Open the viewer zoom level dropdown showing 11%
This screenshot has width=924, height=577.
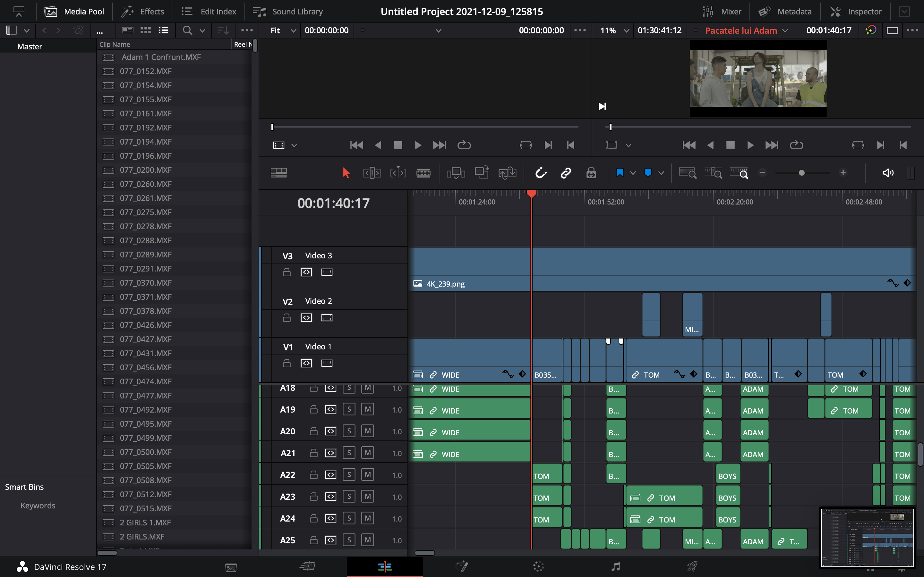pyautogui.click(x=626, y=30)
